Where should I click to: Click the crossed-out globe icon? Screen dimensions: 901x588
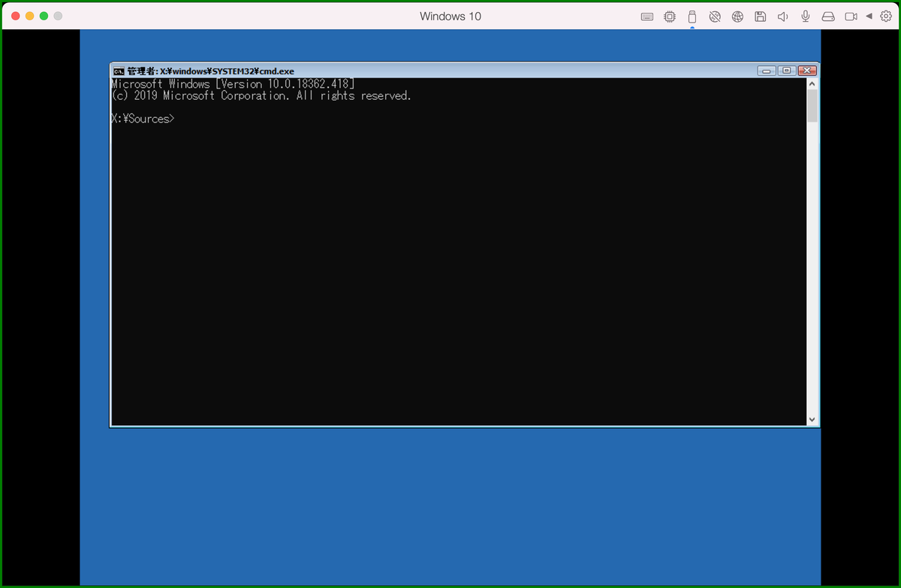(715, 17)
